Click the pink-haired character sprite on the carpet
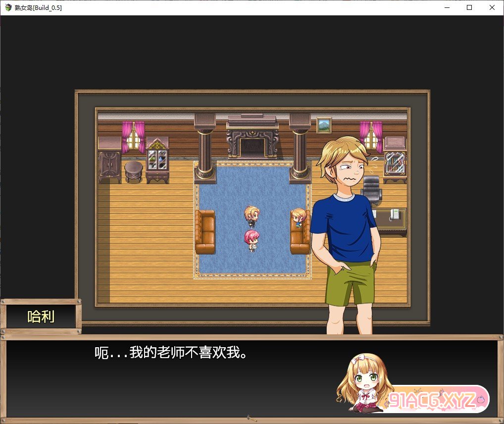The width and height of the screenshot is (504, 424). click(x=252, y=241)
